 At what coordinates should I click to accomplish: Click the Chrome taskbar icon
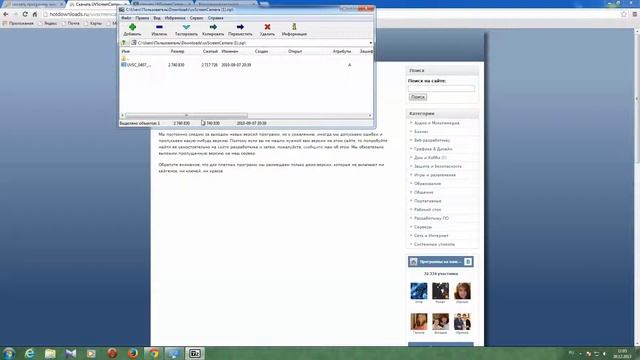(x=153, y=353)
